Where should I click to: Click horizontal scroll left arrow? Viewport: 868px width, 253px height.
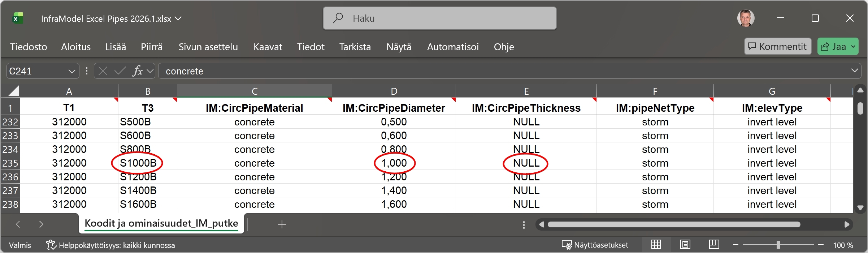(541, 224)
